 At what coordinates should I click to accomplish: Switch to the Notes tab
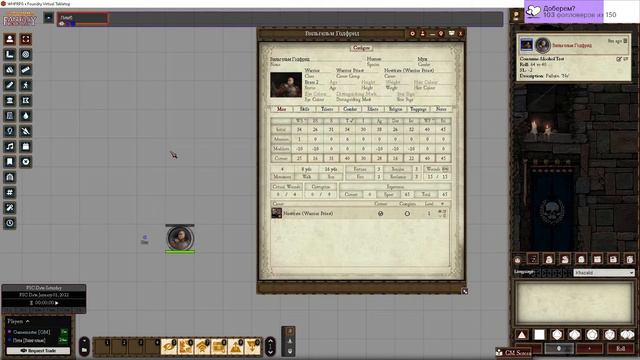click(441, 109)
